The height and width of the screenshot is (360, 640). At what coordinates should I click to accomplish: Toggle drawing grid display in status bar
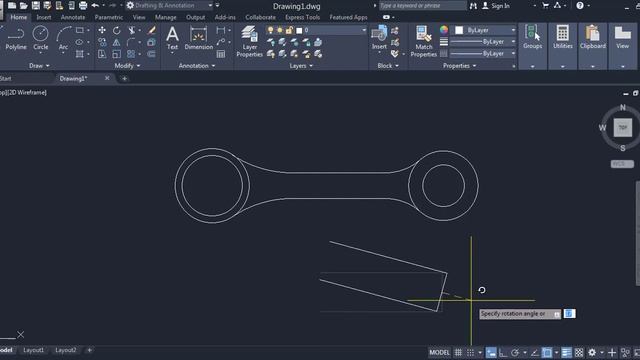(x=458, y=353)
